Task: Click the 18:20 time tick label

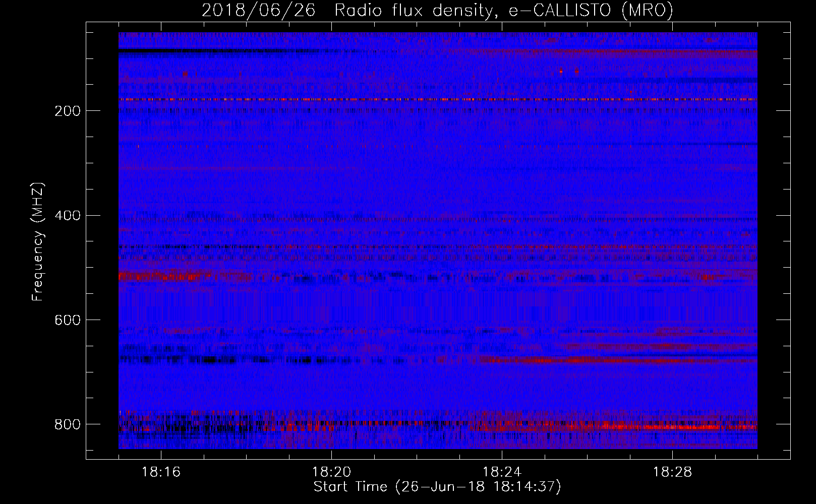Action: point(331,472)
